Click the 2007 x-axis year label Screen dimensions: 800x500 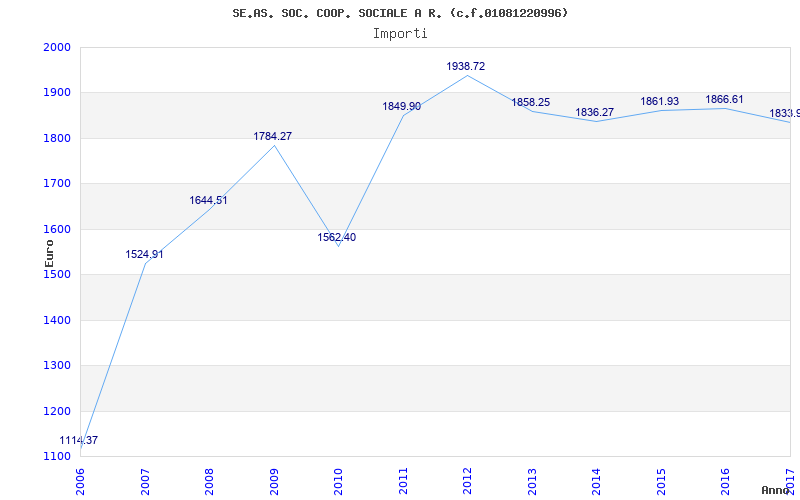(x=145, y=481)
